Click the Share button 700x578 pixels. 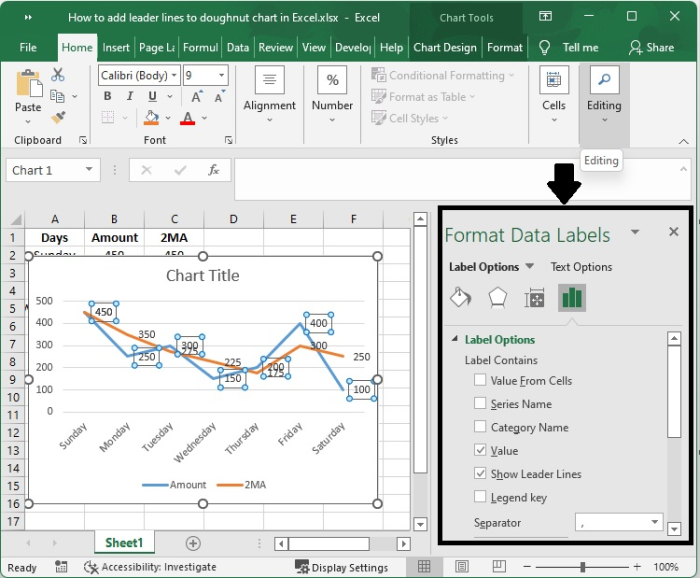[x=651, y=47]
